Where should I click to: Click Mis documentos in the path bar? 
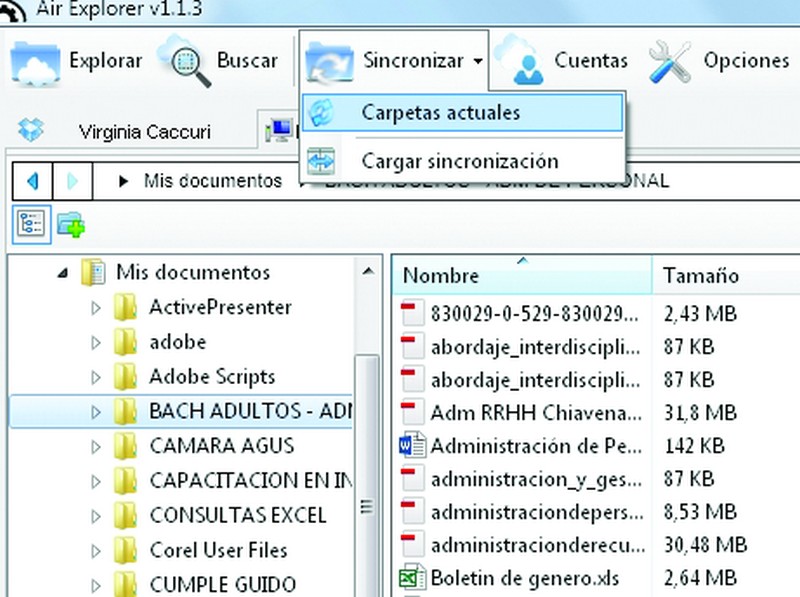click(213, 181)
